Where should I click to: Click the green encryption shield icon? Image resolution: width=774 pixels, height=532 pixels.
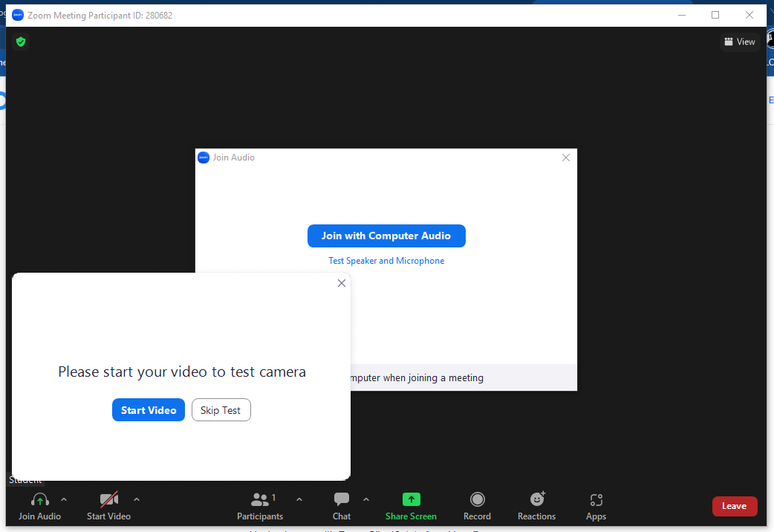21,42
